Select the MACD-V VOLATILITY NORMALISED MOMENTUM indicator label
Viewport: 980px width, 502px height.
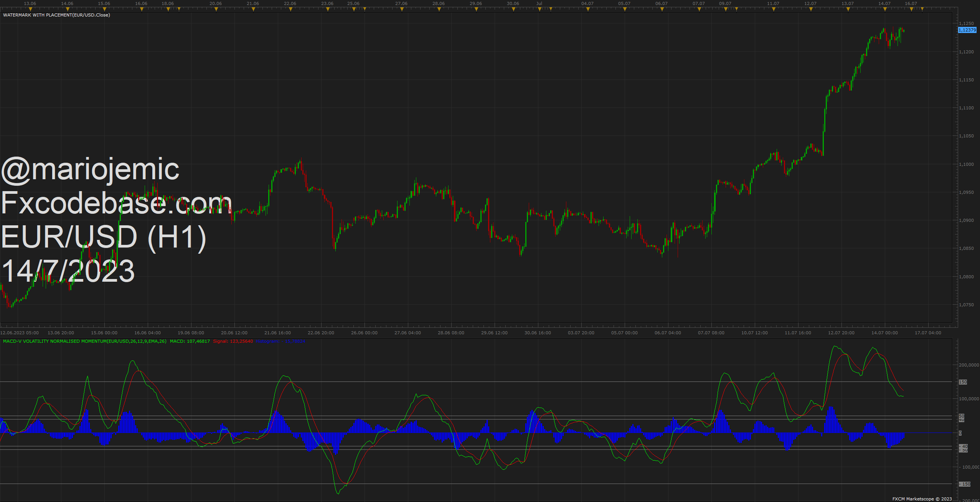[85, 341]
